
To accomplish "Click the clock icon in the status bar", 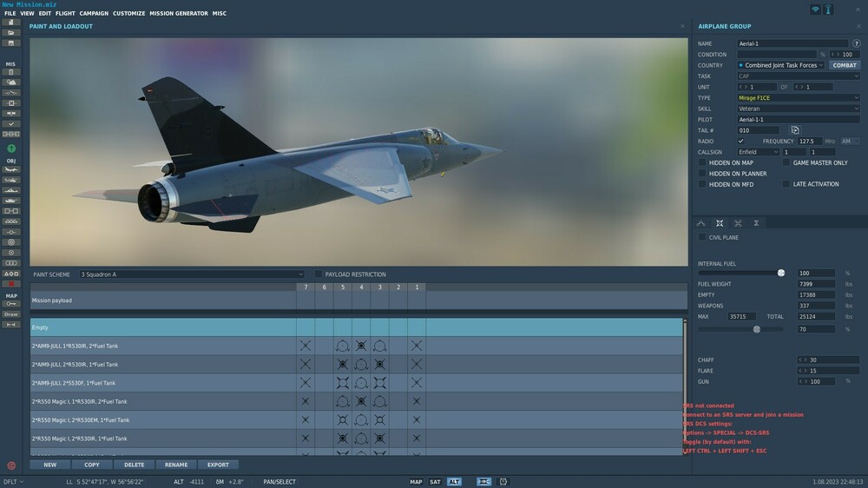I will 503,482.
